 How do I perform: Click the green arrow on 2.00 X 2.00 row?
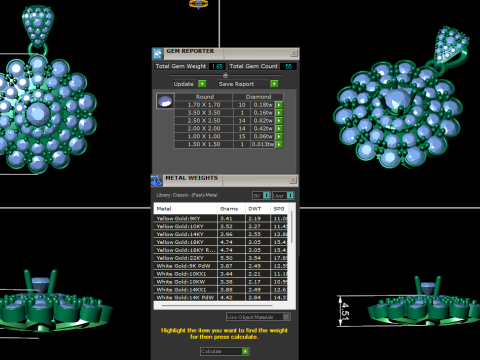click(279, 129)
